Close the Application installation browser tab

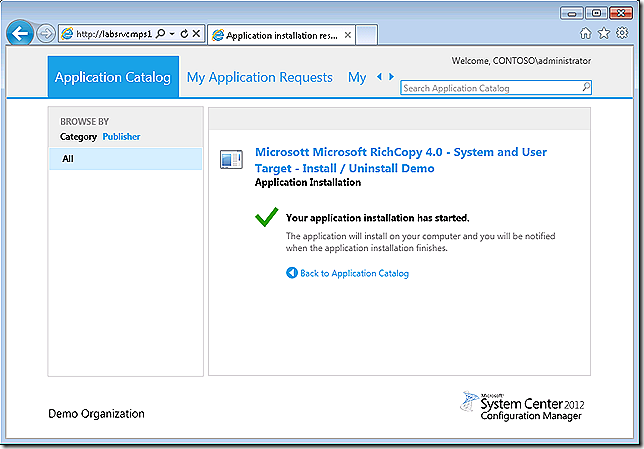[x=347, y=35]
